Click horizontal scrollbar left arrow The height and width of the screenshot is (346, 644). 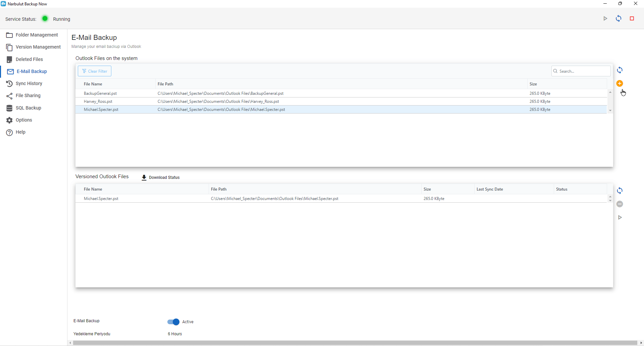pos(70,343)
